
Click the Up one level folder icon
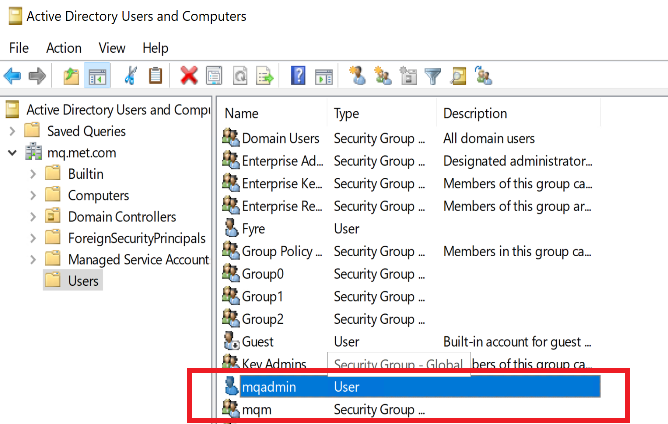tap(71, 76)
